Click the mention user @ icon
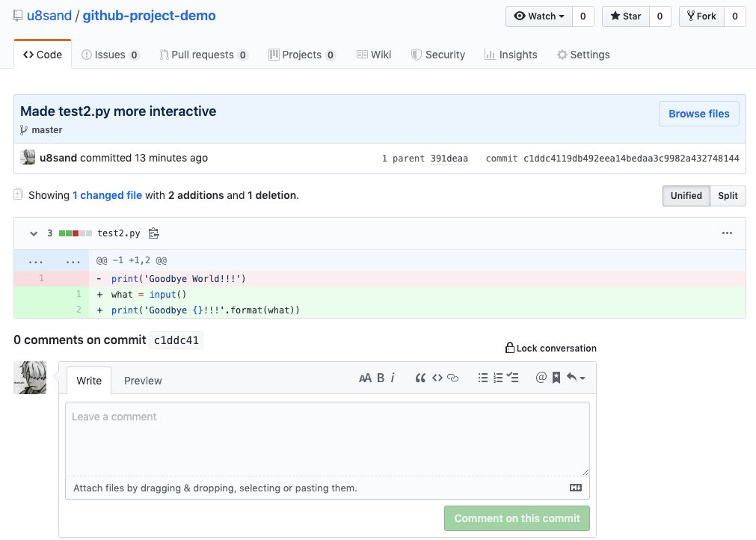The image size is (756, 540). click(541, 378)
